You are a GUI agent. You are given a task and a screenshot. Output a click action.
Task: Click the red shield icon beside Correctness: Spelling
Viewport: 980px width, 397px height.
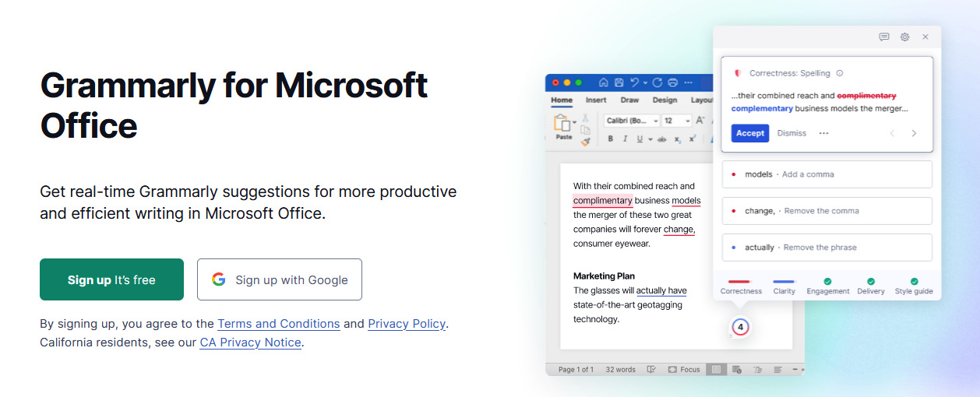(x=737, y=73)
